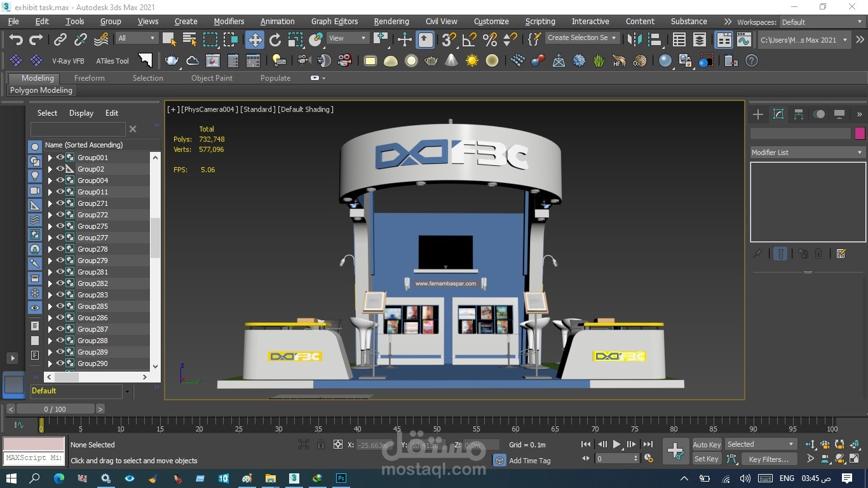Toggle visibility of Group02
The height and width of the screenshot is (488, 868).
click(x=60, y=169)
